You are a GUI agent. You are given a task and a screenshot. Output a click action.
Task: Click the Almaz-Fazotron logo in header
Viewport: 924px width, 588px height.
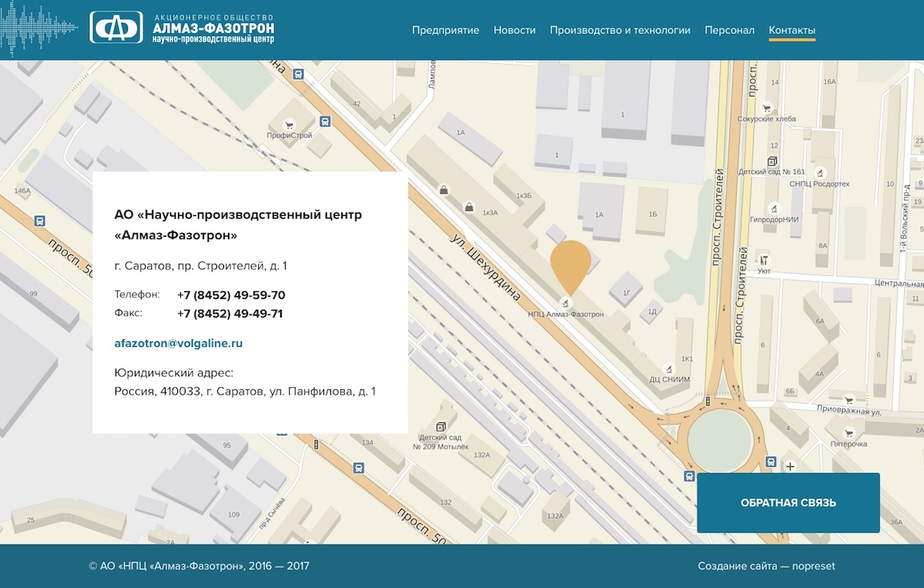tap(182, 28)
